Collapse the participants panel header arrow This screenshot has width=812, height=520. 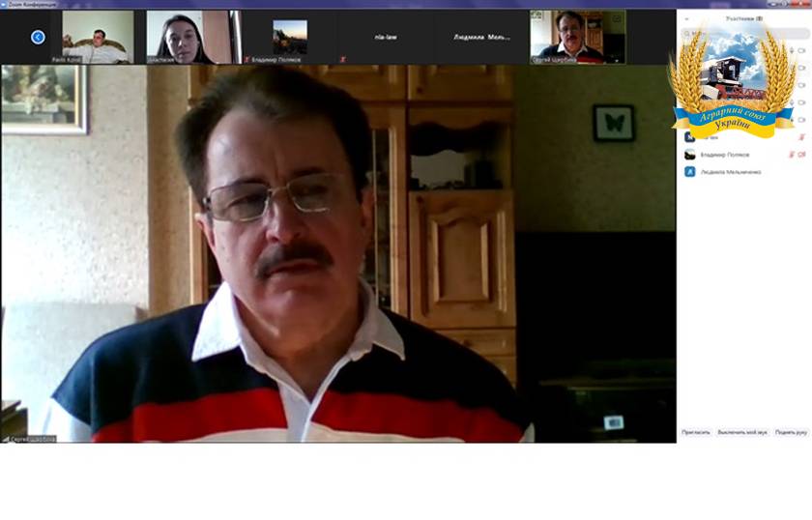click(686, 19)
